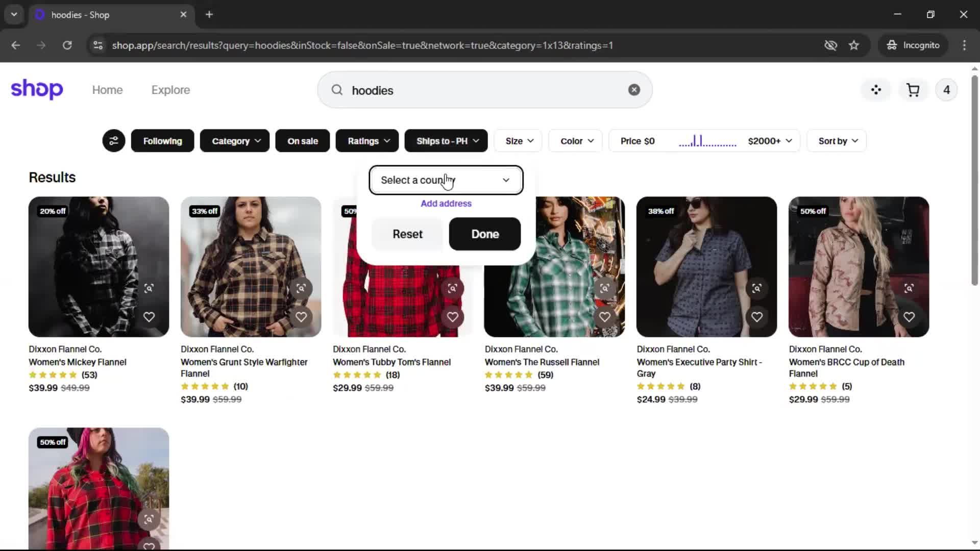The image size is (980, 551).
Task: Favorite Women's Executive Party Shirt heart
Action: click(x=756, y=317)
